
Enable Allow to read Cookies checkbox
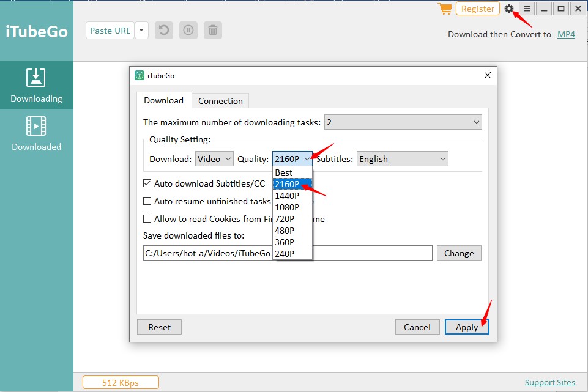(x=147, y=219)
